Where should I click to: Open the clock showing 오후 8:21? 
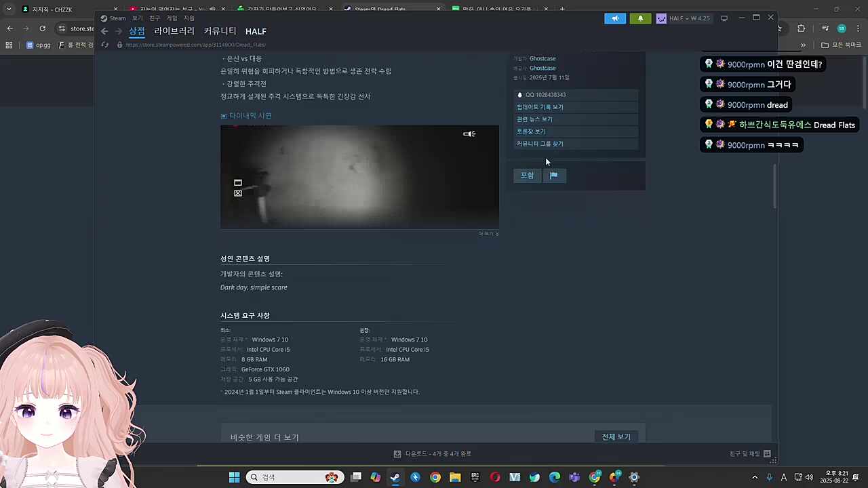coord(833,477)
